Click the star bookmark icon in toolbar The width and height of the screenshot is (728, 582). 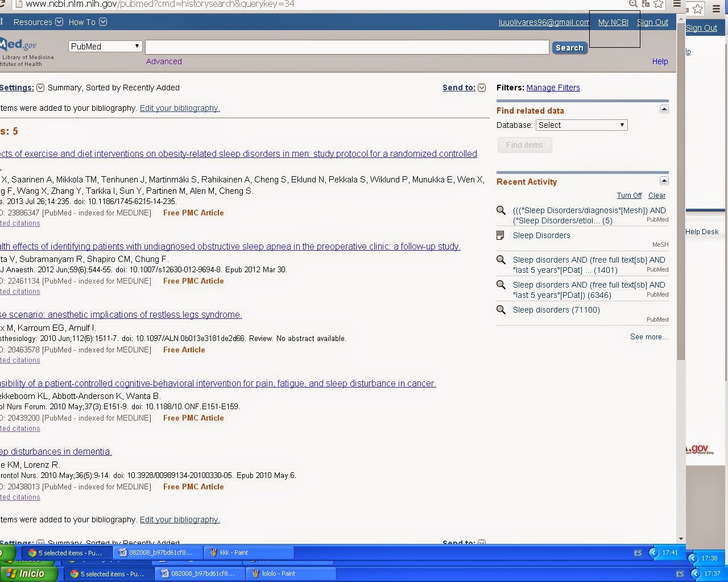(659, 4)
